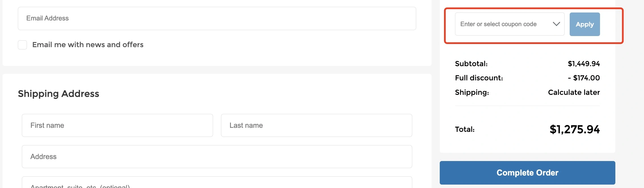Viewport: 644px width, 188px height.
Task: Focus the Apartment, suite optional field
Action: click(x=217, y=184)
